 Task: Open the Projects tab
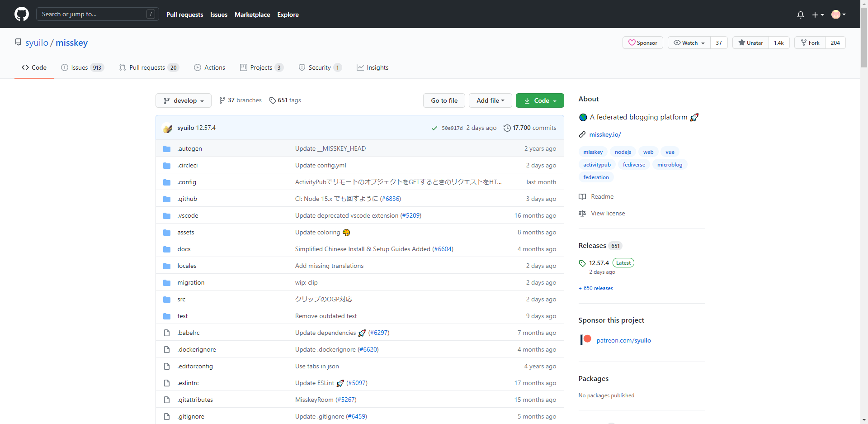262,67
